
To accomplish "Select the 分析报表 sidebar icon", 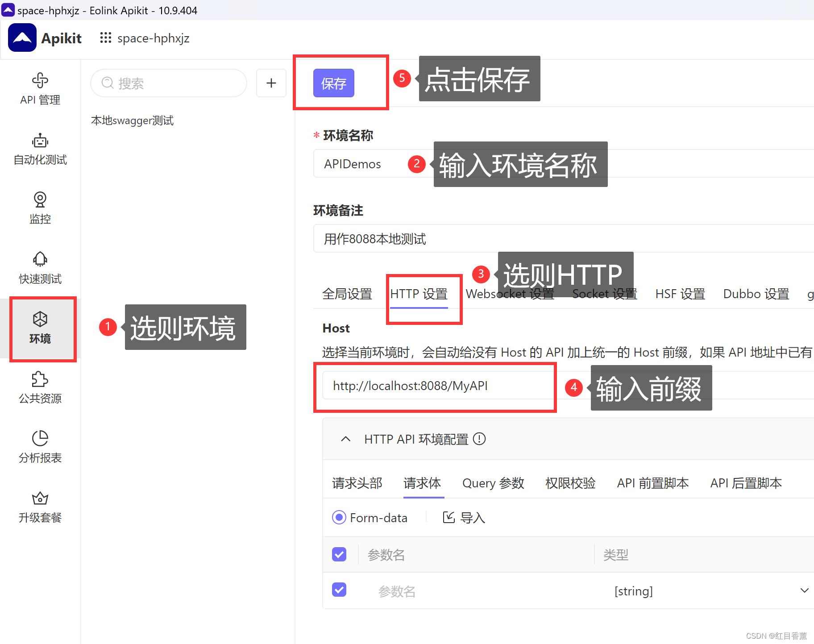I will pos(40,446).
